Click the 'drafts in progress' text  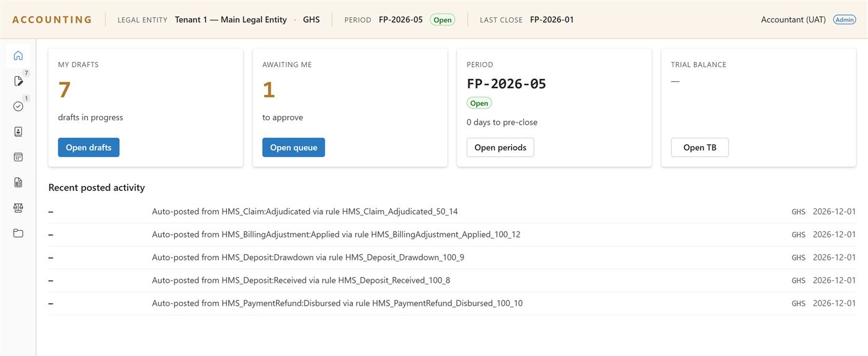91,117
